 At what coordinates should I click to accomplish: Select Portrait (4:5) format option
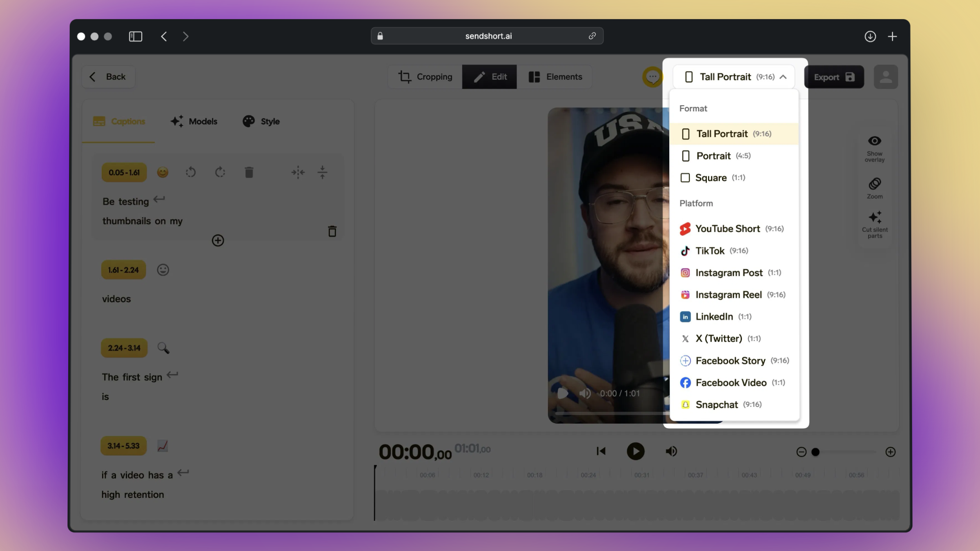pyautogui.click(x=734, y=156)
